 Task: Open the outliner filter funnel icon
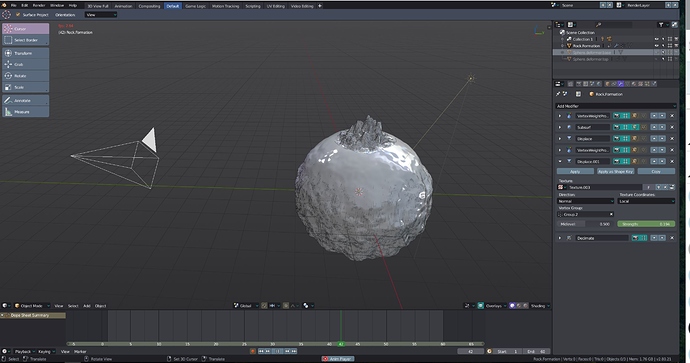click(x=661, y=25)
